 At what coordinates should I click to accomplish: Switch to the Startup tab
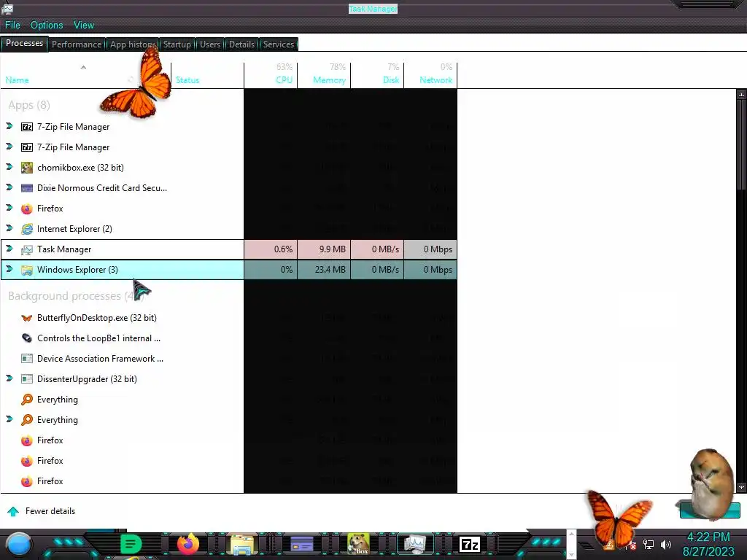[177, 44]
